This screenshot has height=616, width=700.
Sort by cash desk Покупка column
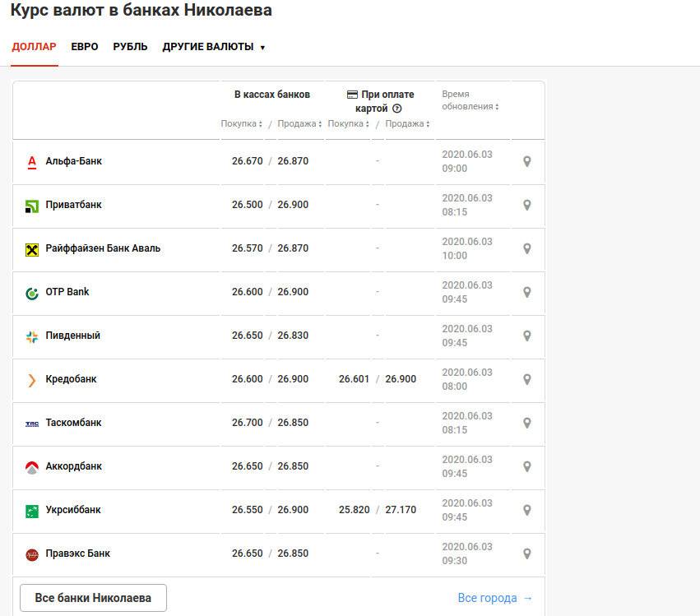click(242, 123)
